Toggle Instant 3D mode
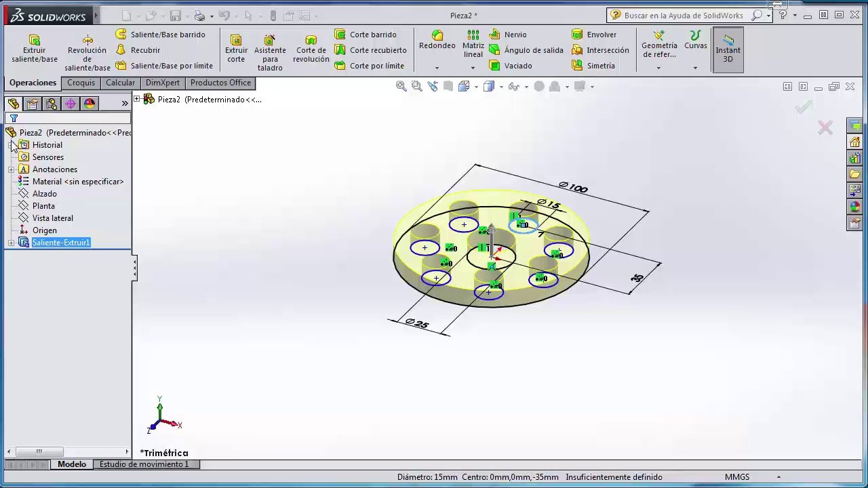 pyautogui.click(x=728, y=49)
